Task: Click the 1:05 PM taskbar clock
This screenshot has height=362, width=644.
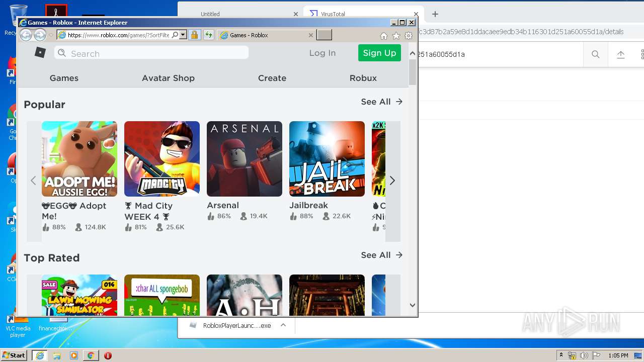Action: click(618, 355)
